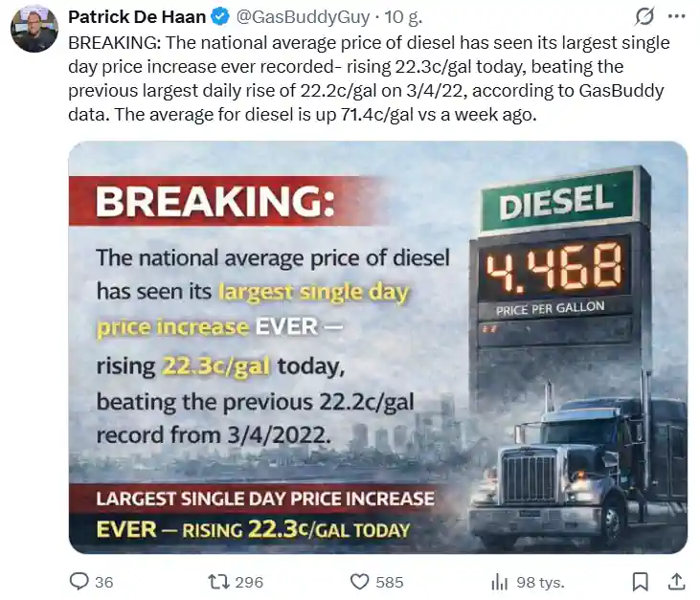The width and height of the screenshot is (700, 600).
Task: Click the Grok explain icon
Action: [x=645, y=16]
